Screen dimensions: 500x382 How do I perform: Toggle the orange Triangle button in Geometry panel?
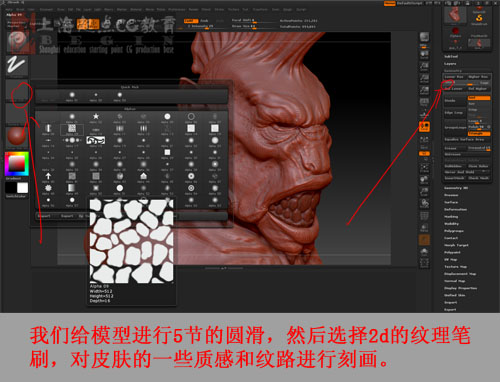(479, 133)
